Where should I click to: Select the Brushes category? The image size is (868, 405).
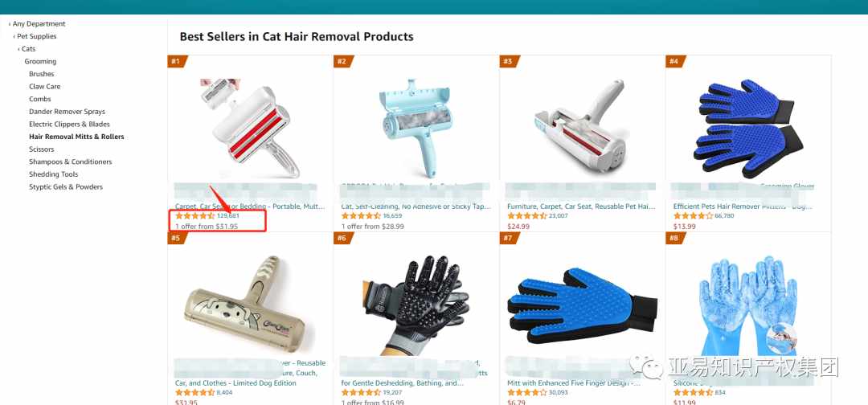(x=42, y=74)
